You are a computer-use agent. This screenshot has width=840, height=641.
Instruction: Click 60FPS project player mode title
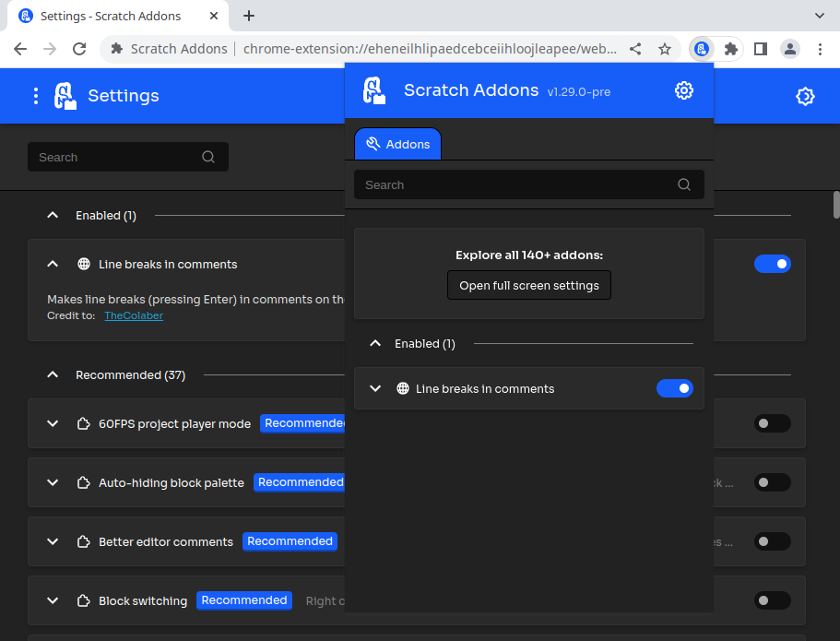[174, 424]
